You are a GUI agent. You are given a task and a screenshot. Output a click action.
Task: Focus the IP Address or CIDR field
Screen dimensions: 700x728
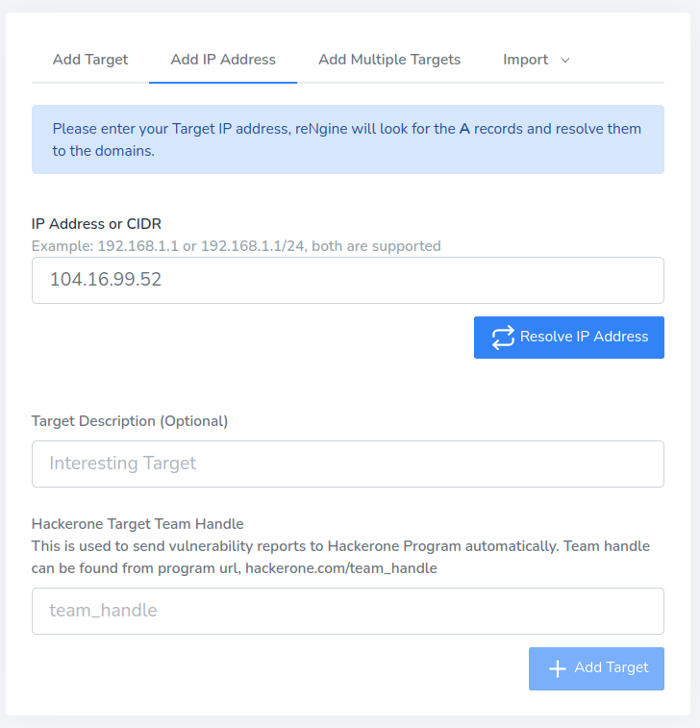(x=348, y=280)
